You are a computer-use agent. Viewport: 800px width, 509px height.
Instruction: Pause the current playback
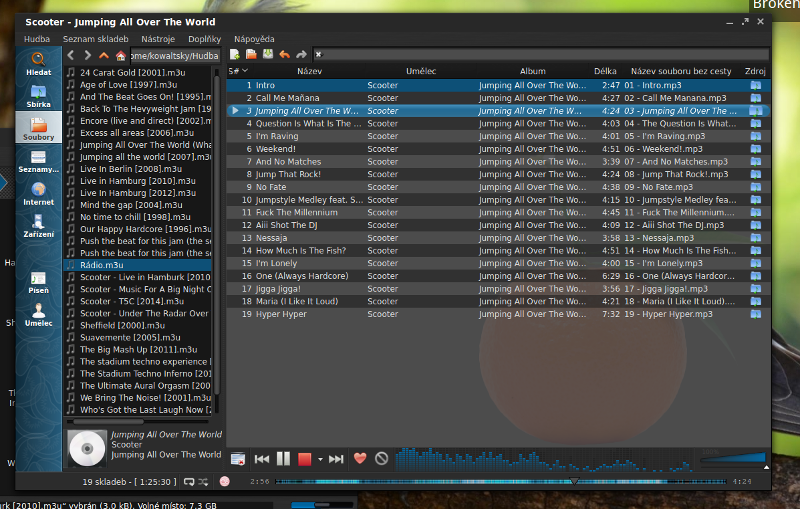point(283,459)
